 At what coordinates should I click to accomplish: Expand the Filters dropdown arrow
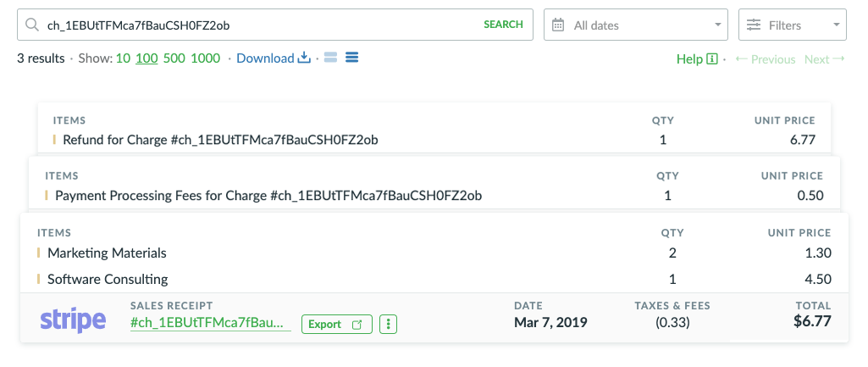pos(835,25)
